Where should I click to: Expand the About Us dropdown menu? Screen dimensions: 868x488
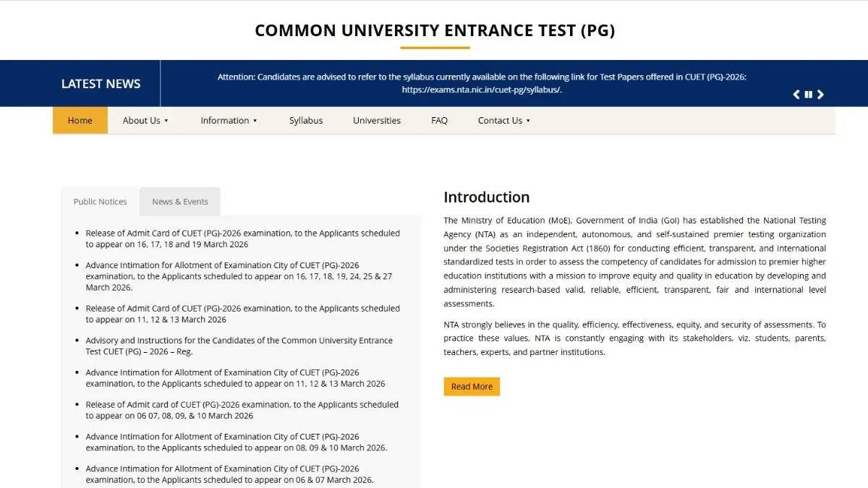pos(145,121)
